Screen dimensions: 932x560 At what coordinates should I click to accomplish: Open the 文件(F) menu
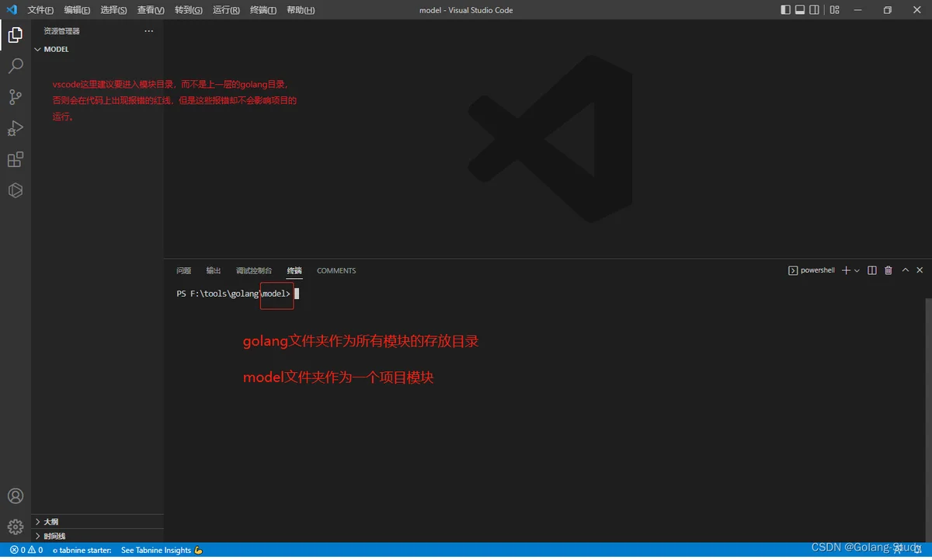40,10
